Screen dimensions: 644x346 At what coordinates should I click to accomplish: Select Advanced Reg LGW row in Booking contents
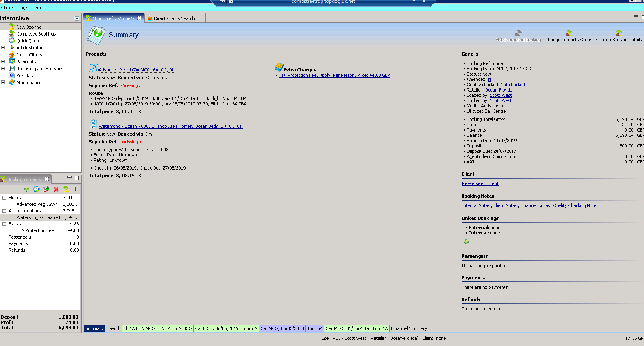click(40, 204)
